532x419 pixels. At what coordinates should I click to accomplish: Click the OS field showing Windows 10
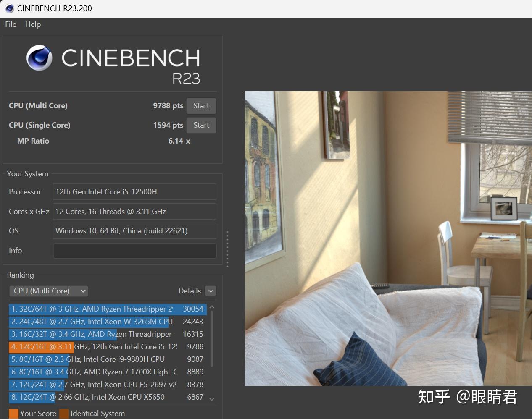coord(134,231)
